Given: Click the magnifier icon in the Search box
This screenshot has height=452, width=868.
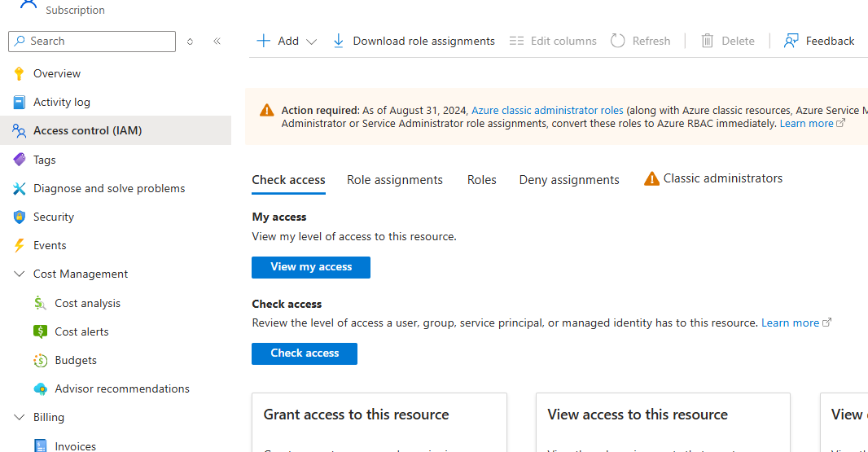Looking at the screenshot, I should [20, 41].
